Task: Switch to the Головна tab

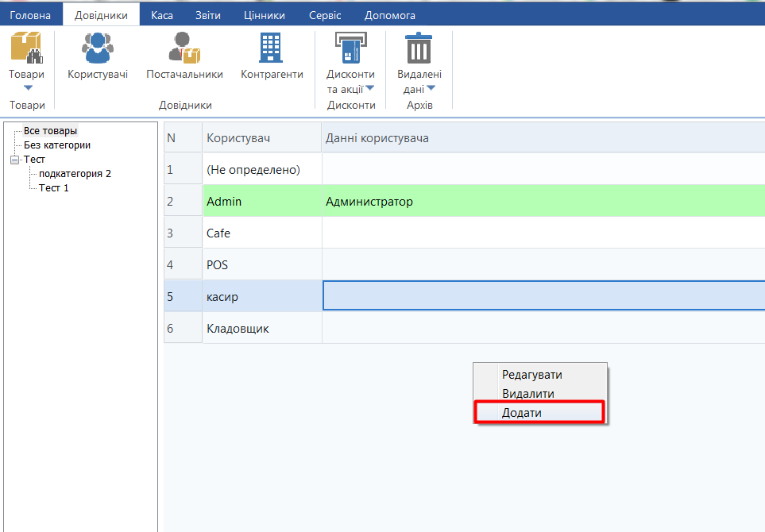Action: pos(30,15)
